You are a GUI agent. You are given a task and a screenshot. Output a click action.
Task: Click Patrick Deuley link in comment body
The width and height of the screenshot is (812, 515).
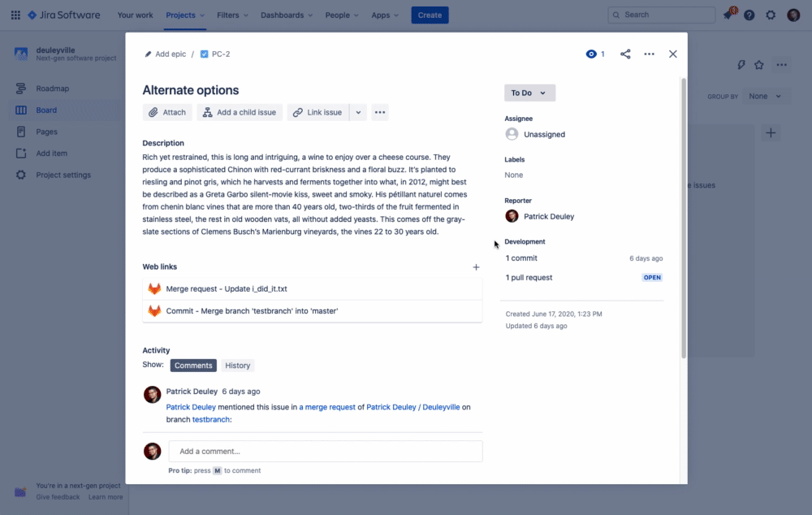[191, 407]
